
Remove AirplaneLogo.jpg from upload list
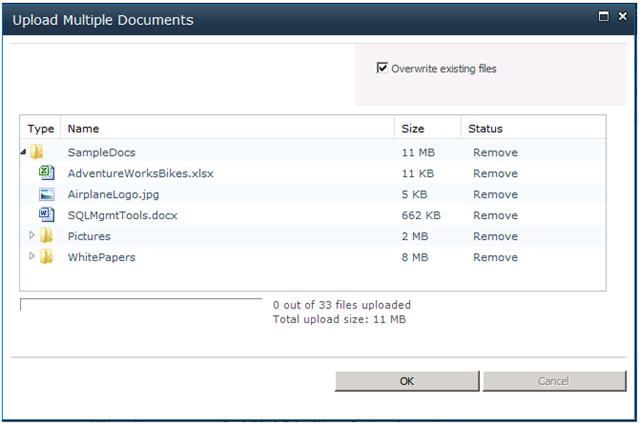[495, 194]
